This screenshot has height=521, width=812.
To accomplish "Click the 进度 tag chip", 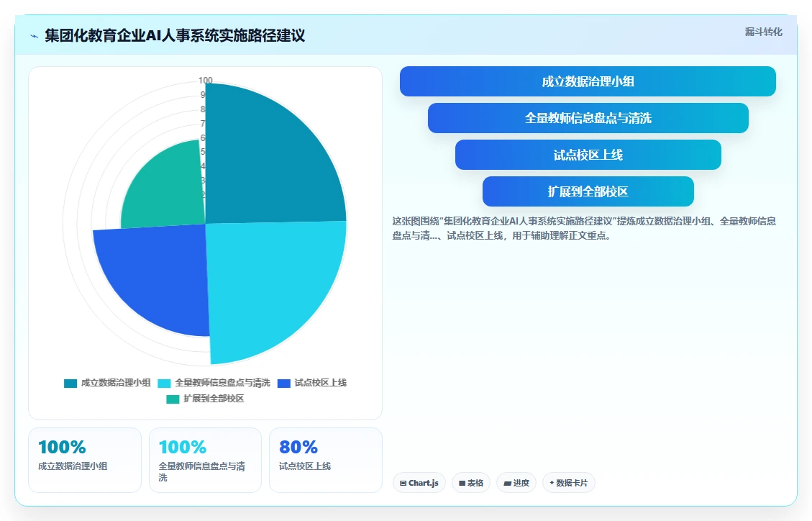I will 516,483.
